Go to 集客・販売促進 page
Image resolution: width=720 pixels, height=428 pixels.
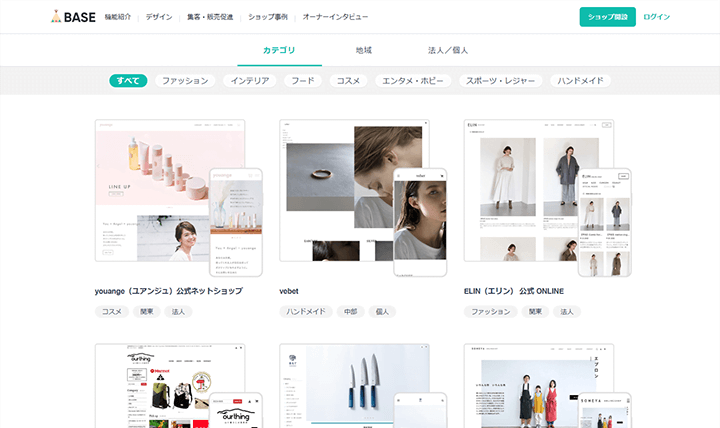tap(209, 17)
